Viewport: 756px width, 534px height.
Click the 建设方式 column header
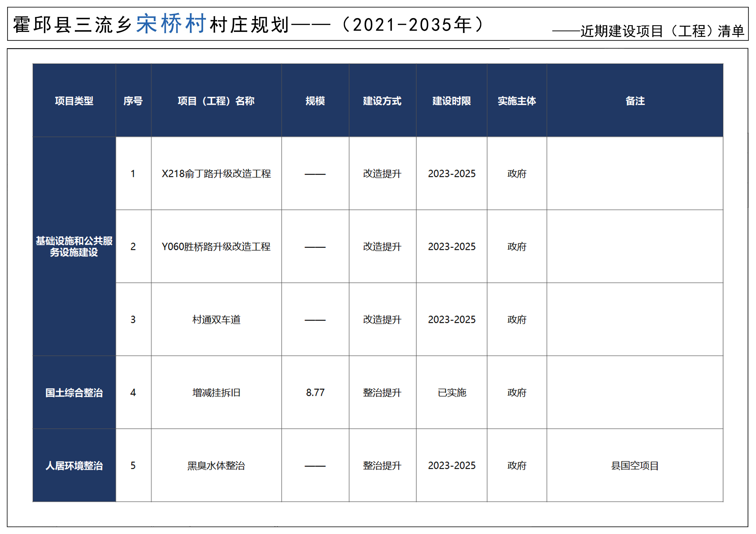click(382, 101)
